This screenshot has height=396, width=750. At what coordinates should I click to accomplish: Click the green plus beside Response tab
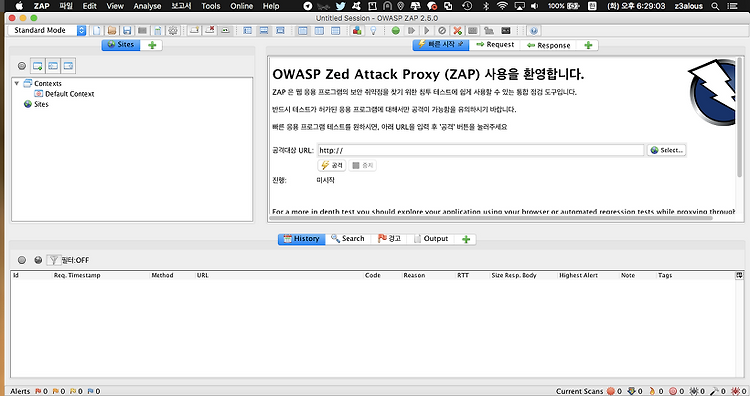[588, 45]
